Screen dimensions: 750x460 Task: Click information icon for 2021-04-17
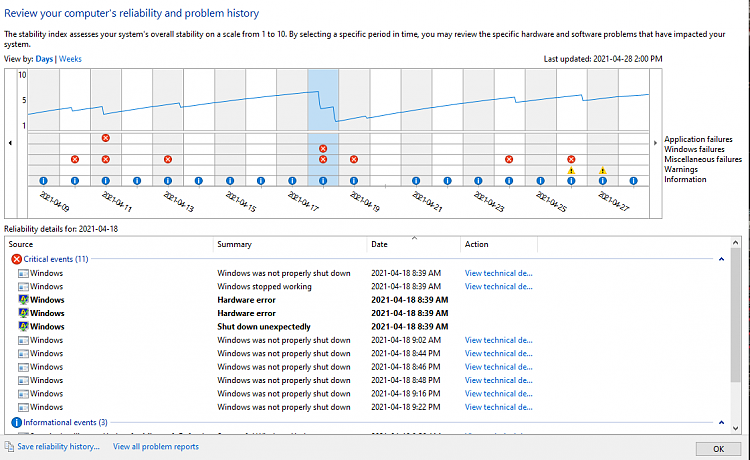pos(292,181)
